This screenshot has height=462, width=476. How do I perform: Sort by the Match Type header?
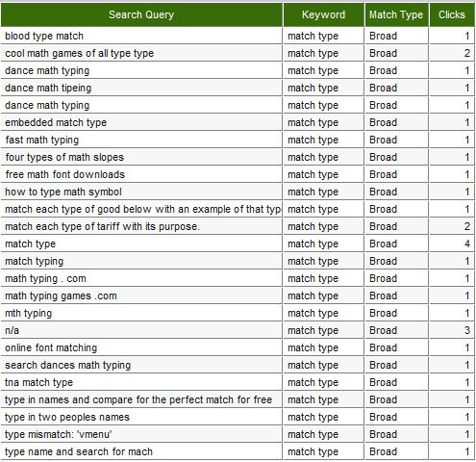pyautogui.click(x=396, y=14)
